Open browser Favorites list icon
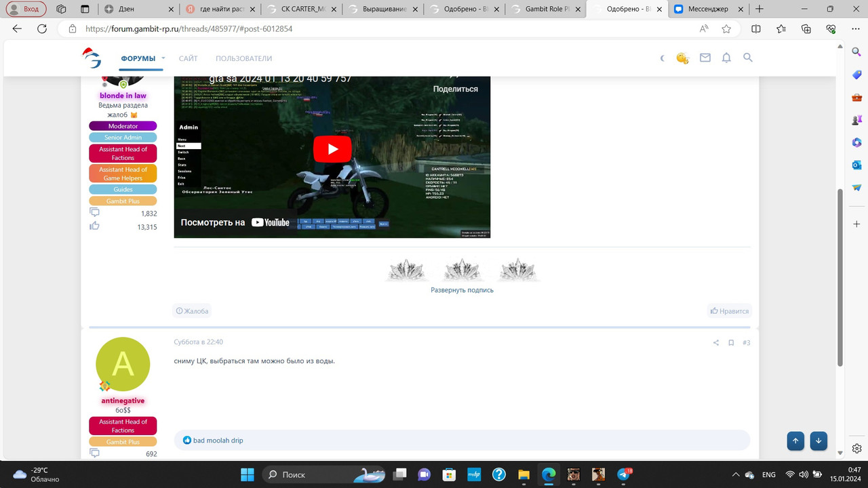Image resolution: width=868 pixels, height=488 pixels. [x=781, y=29]
